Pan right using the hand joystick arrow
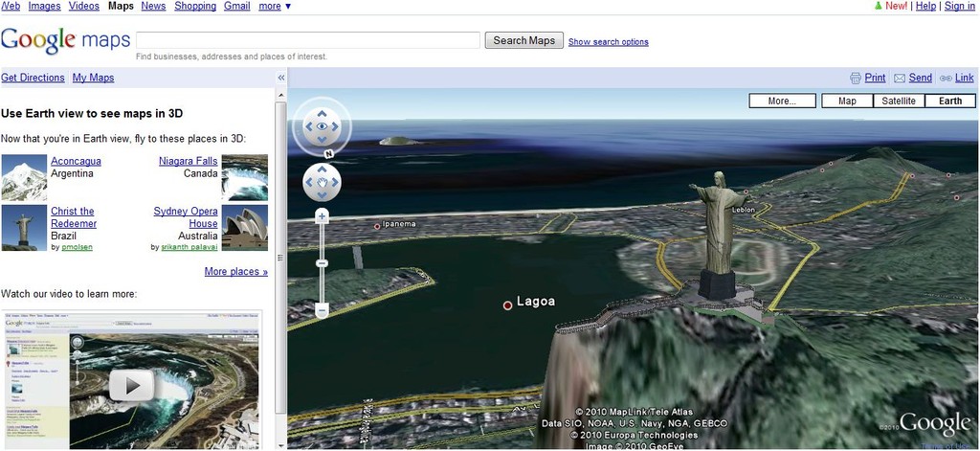The height and width of the screenshot is (451, 980). [x=336, y=183]
